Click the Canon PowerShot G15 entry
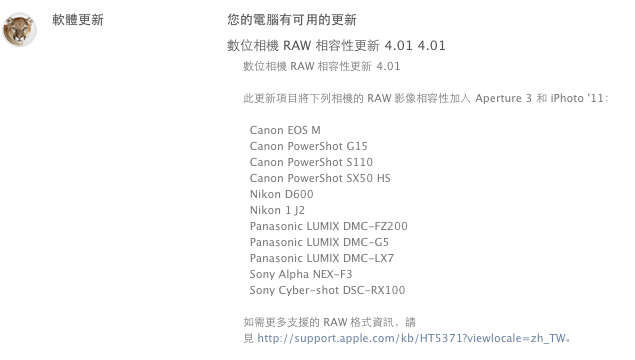The image size is (635, 360). tap(309, 146)
